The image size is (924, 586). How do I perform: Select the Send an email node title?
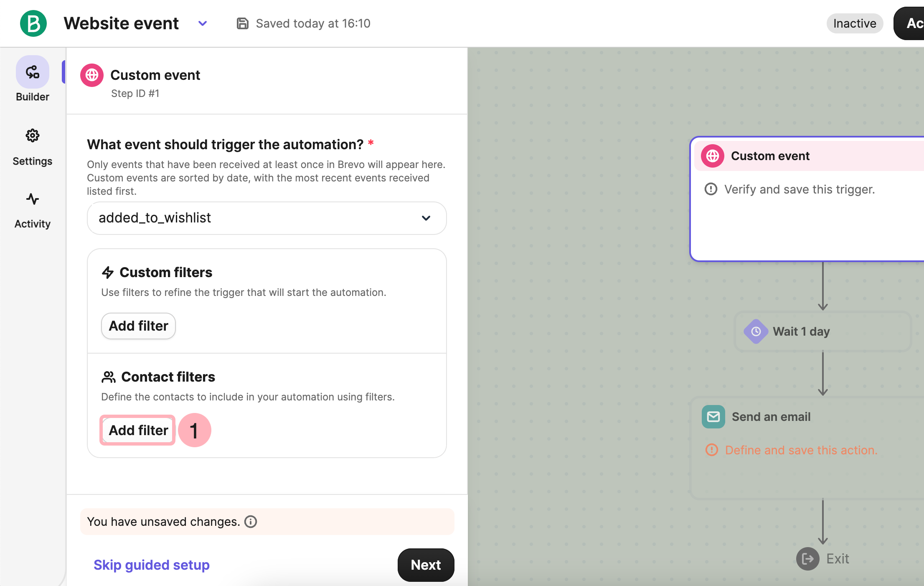[x=771, y=417]
